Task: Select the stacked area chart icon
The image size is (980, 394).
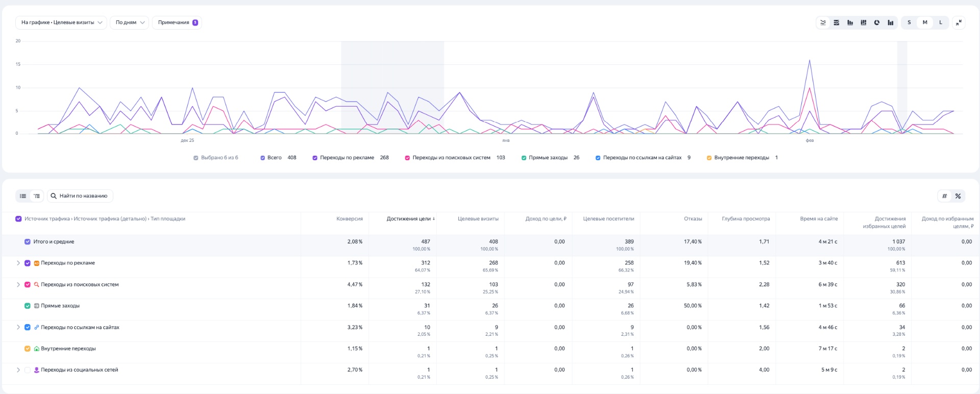Action: tap(837, 22)
